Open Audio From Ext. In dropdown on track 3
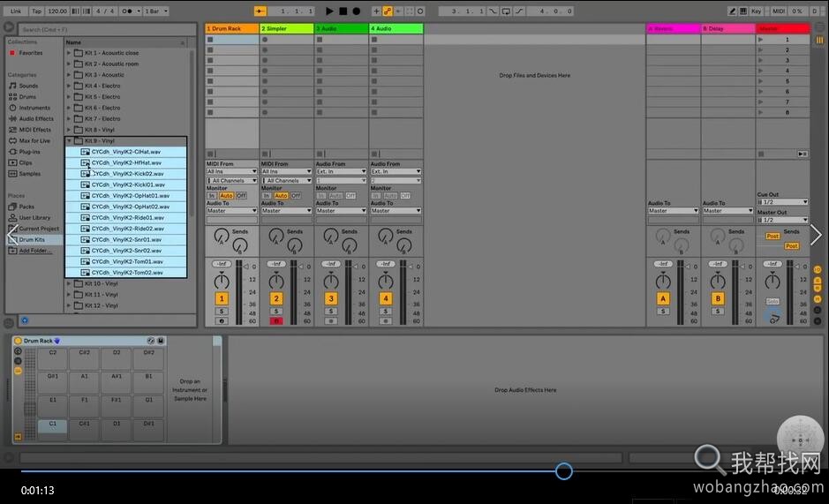829x504 pixels. point(341,171)
